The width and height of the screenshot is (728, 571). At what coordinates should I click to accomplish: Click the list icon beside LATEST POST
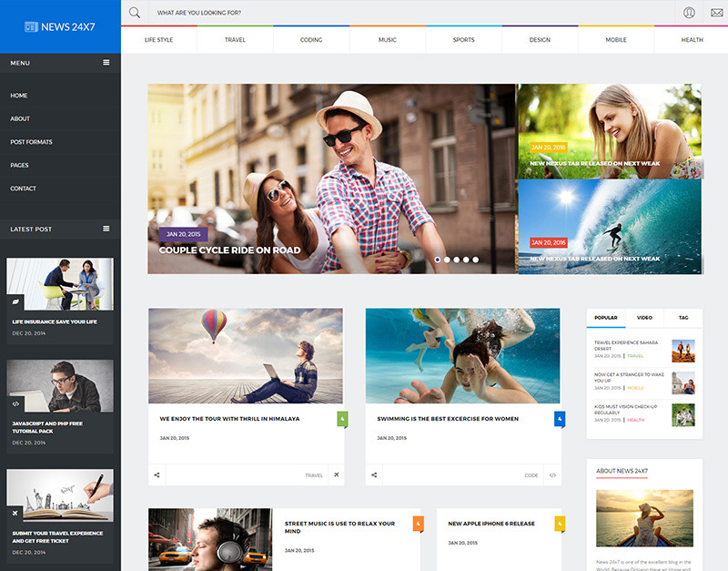click(x=106, y=229)
